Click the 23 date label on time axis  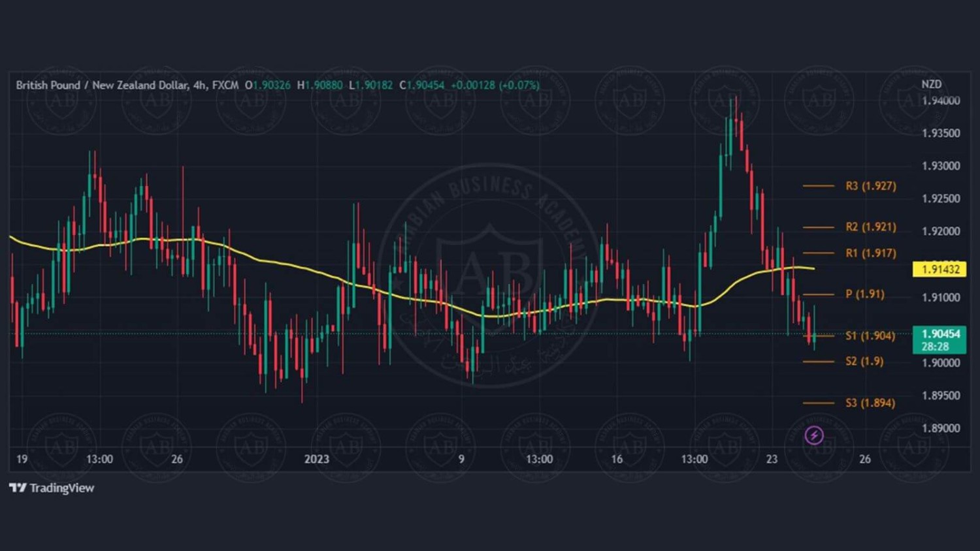point(772,459)
